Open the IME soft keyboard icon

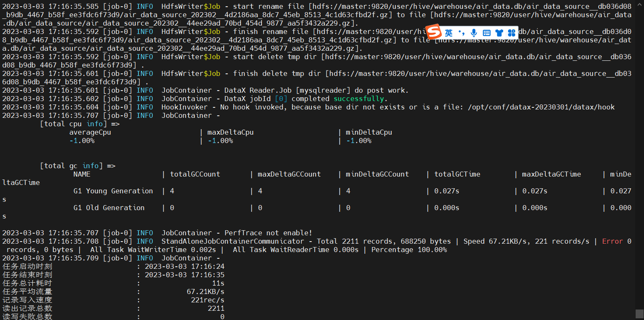tap(487, 33)
